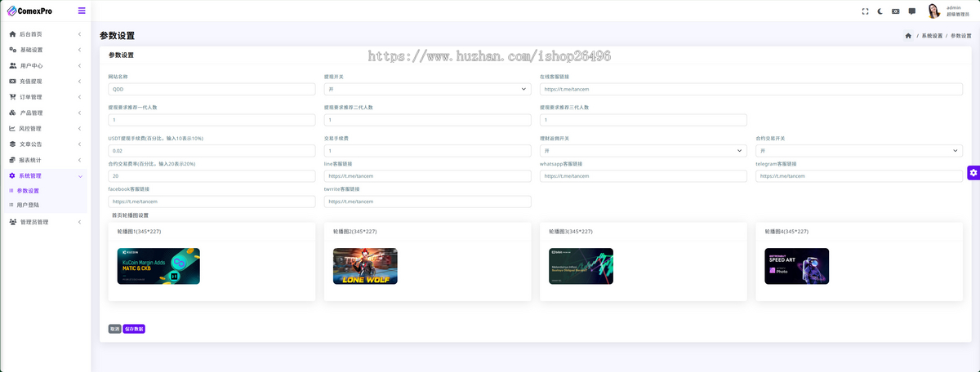Open the 管理员管理 sidebar menu

(45, 222)
